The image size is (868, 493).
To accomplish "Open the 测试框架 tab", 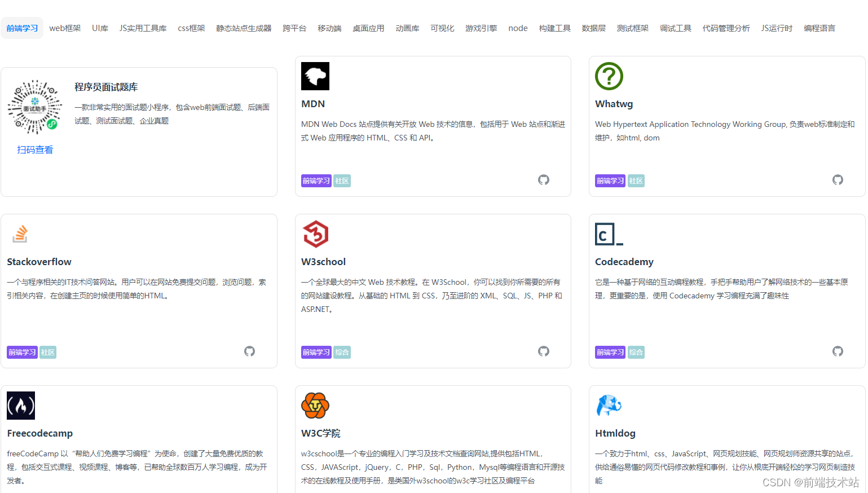I will point(632,28).
